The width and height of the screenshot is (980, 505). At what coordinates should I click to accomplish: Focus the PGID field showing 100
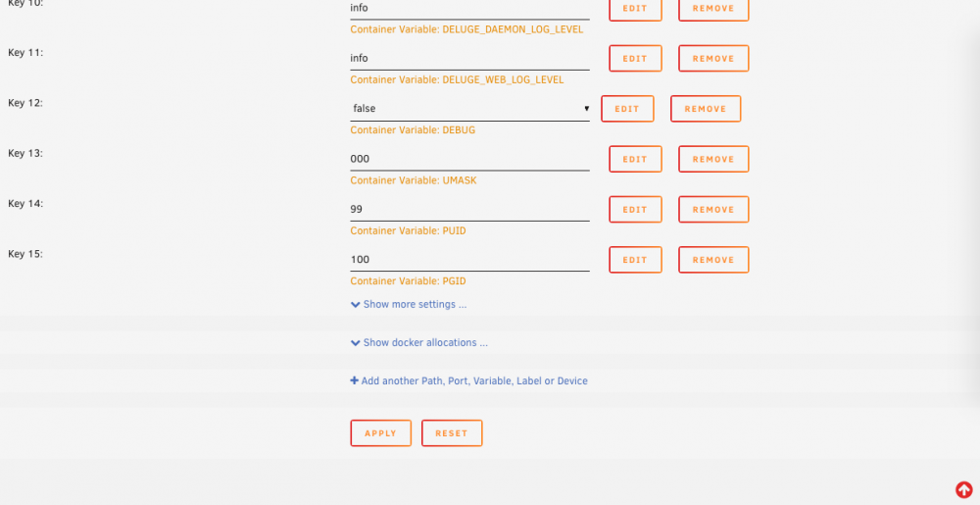pyautogui.click(x=470, y=260)
